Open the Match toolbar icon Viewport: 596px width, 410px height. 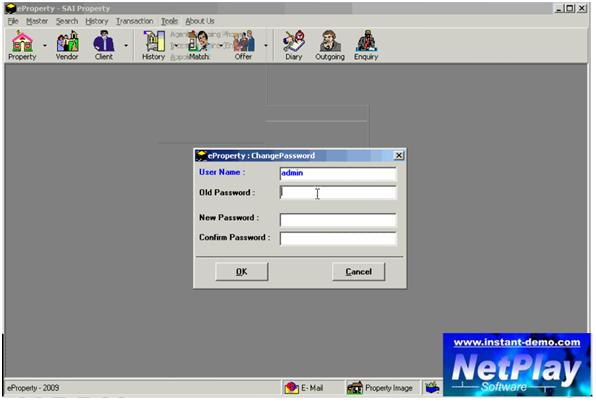[x=199, y=45]
